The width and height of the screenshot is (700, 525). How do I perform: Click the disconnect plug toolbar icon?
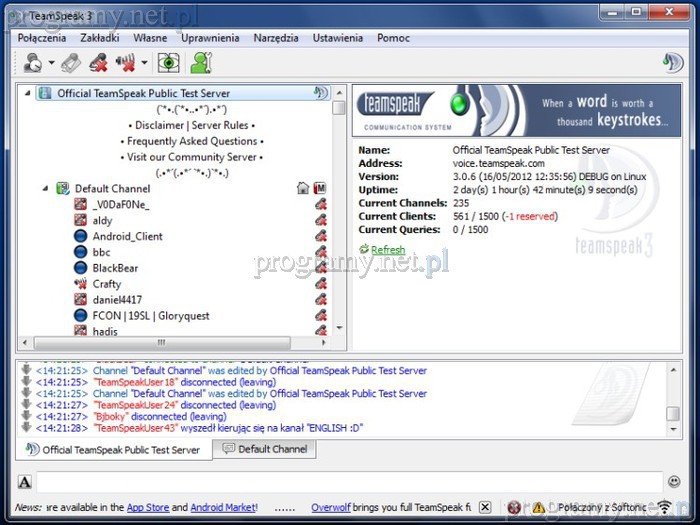pyautogui.click(x=70, y=63)
